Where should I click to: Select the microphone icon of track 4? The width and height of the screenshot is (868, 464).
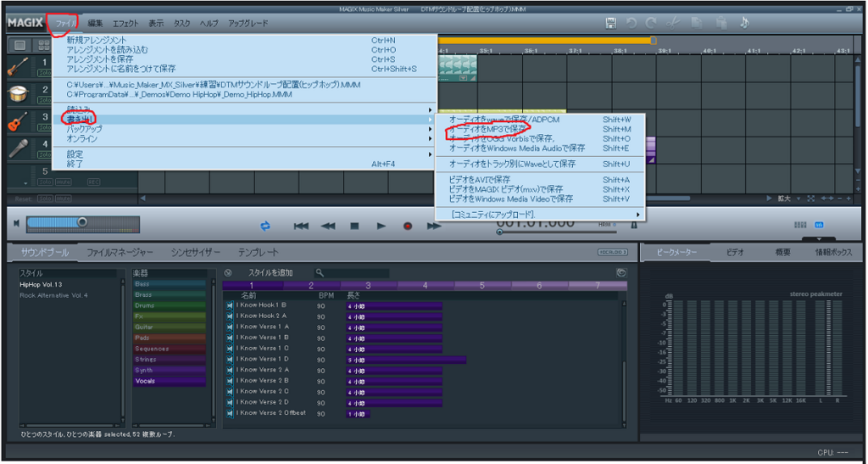[19, 148]
